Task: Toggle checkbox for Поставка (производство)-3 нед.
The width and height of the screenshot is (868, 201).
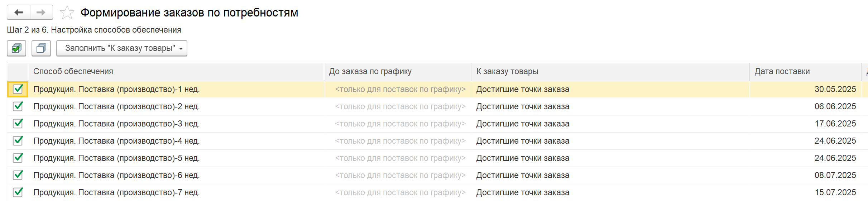Action: [x=18, y=124]
